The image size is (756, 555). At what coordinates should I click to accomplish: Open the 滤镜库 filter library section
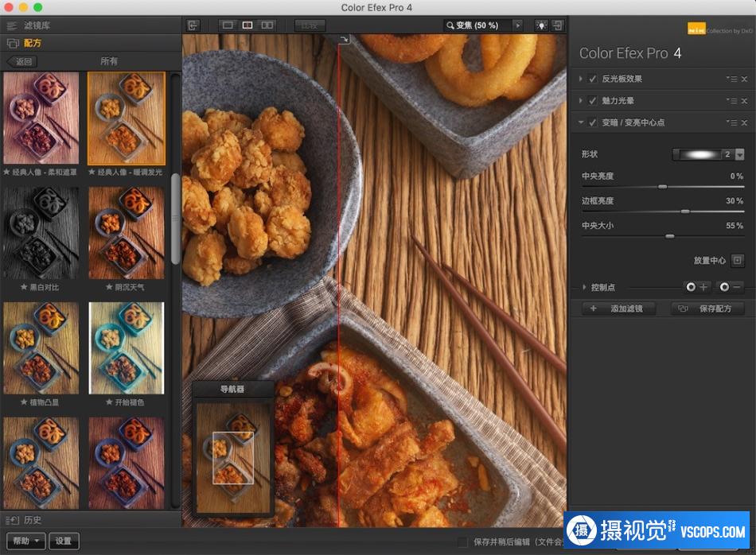[x=91, y=25]
